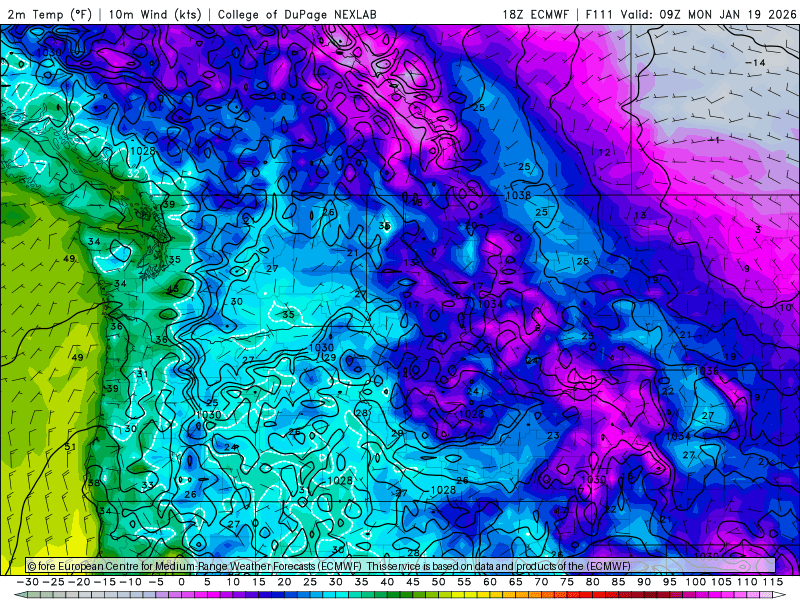Click the "55" label on color scale
This screenshot has width=800, height=600.
(464, 582)
